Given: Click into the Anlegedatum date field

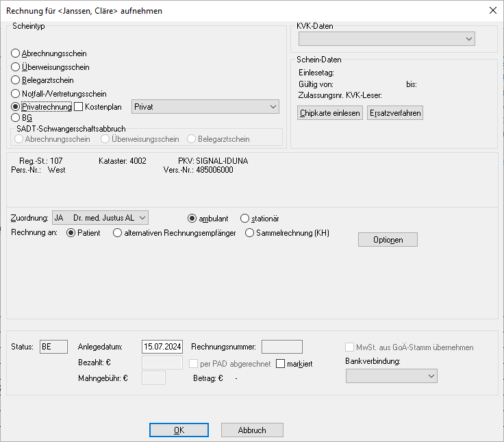Looking at the screenshot, I should click(162, 347).
